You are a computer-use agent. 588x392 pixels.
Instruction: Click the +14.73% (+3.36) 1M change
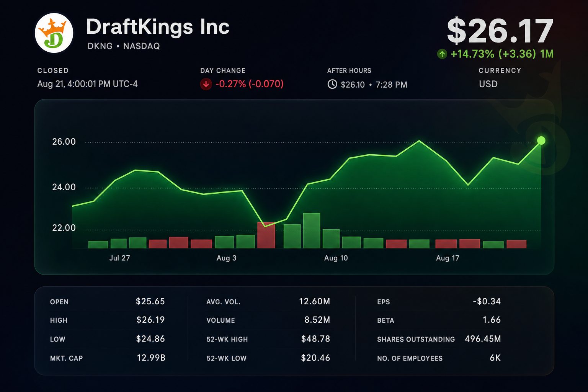coord(502,54)
